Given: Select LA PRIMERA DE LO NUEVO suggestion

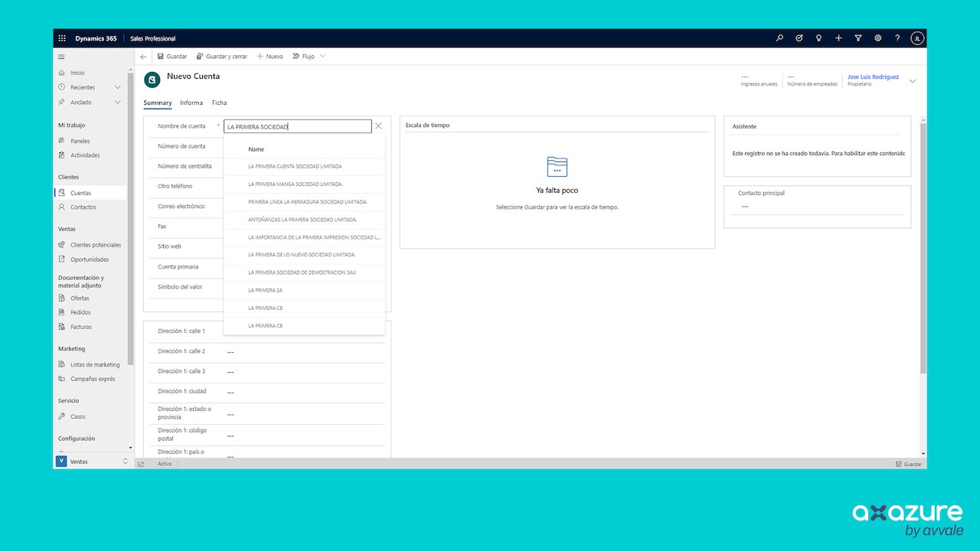Looking at the screenshot, I should click(304, 255).
